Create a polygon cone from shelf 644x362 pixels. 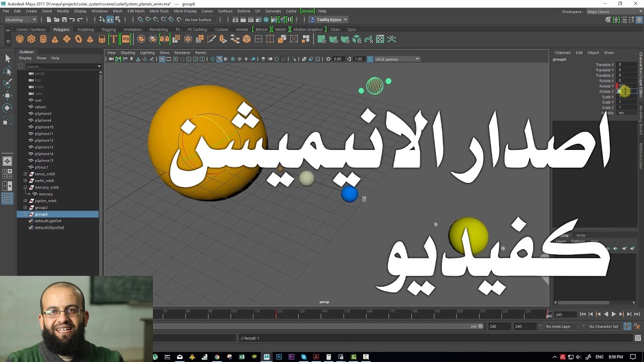pos(55,39)
